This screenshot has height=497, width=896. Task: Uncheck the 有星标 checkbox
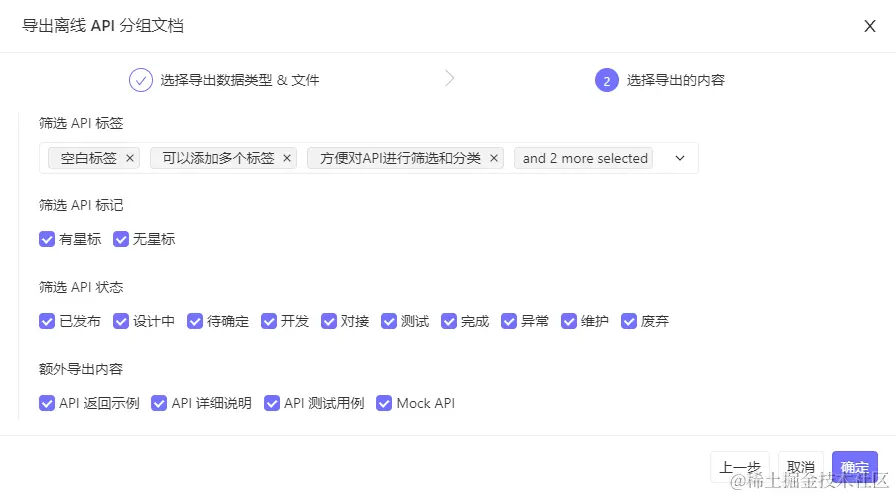pyautogui.click(x=47, y=239)
